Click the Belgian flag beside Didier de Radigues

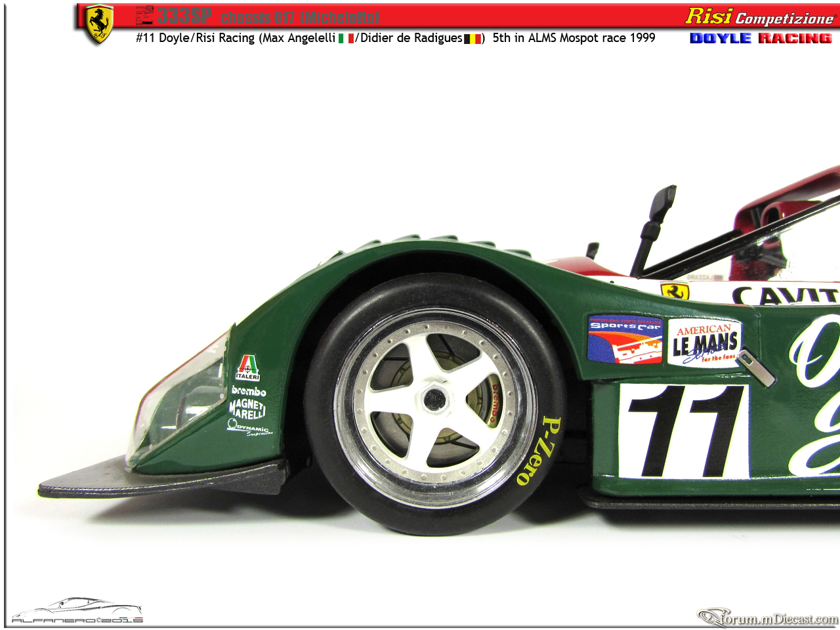tap(472, 39)
